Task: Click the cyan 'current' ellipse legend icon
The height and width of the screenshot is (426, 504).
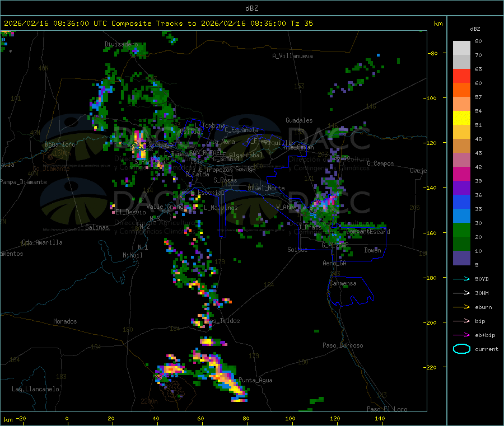Action: click(461, 349)
